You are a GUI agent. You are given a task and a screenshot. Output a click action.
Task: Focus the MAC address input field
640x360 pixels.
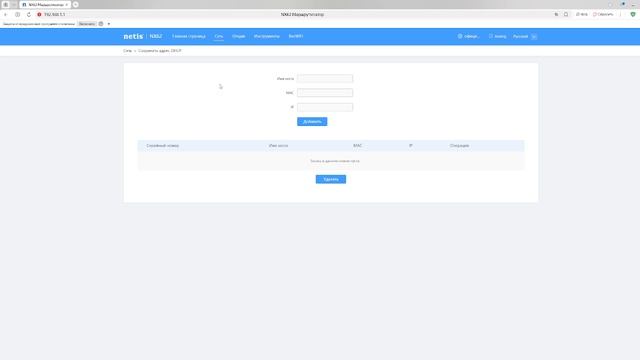(325, 93)
